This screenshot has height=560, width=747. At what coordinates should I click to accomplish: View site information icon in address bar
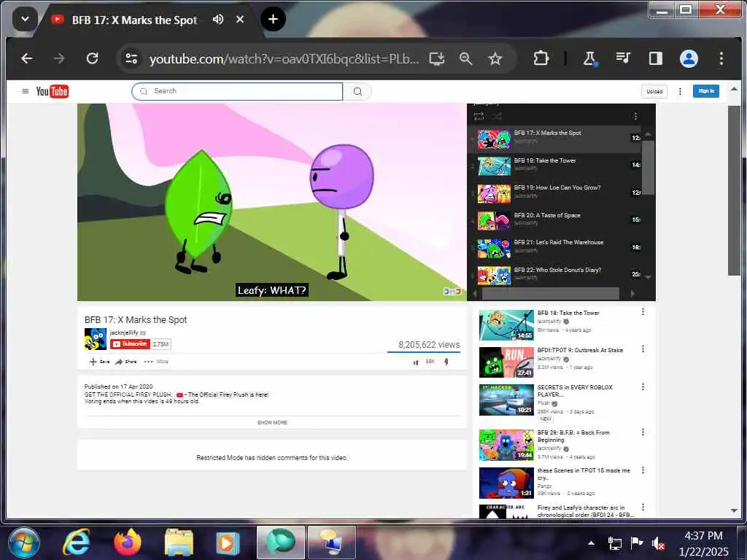pos(131,58)
